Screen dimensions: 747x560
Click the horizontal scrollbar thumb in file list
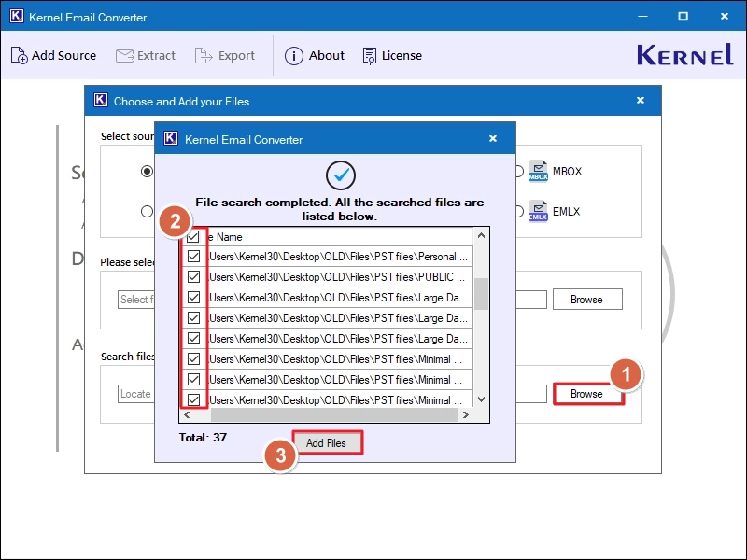(x=333, y=415)
